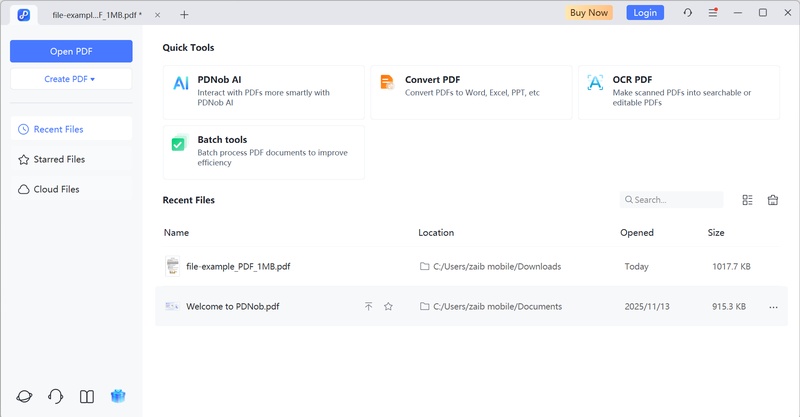Click the planet icon in sidebar
The image size is (800, 417).
24,396
